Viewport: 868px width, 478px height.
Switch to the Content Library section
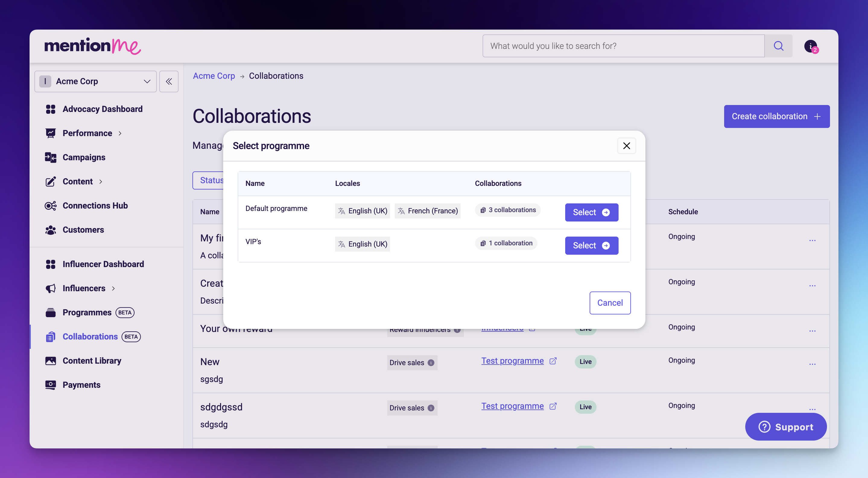pyautogui.click(x=92, y=361)
